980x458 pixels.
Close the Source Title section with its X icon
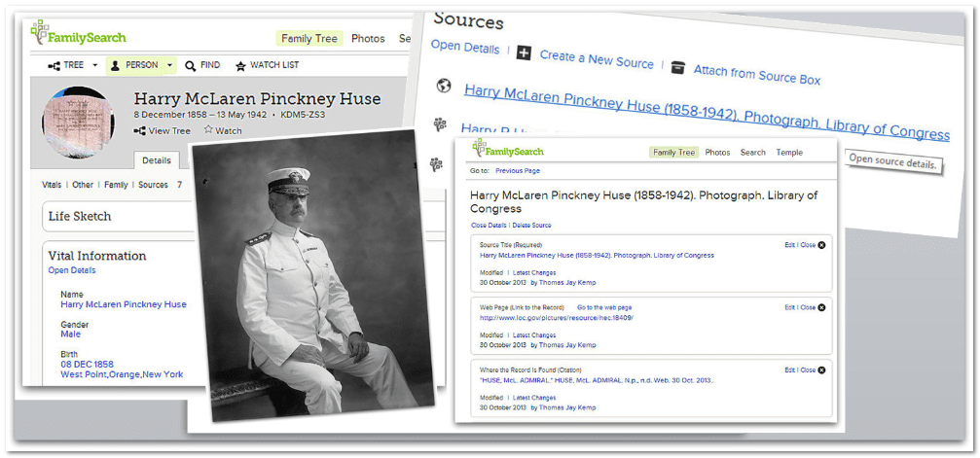[x=821, y=246]
